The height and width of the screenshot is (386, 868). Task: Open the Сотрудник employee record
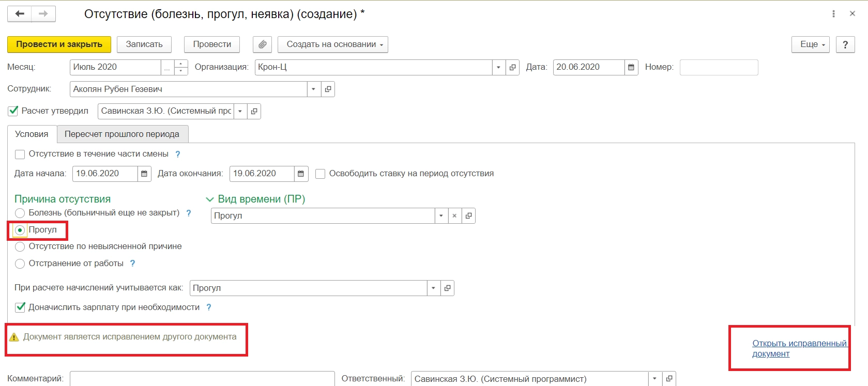pos(328,89)
